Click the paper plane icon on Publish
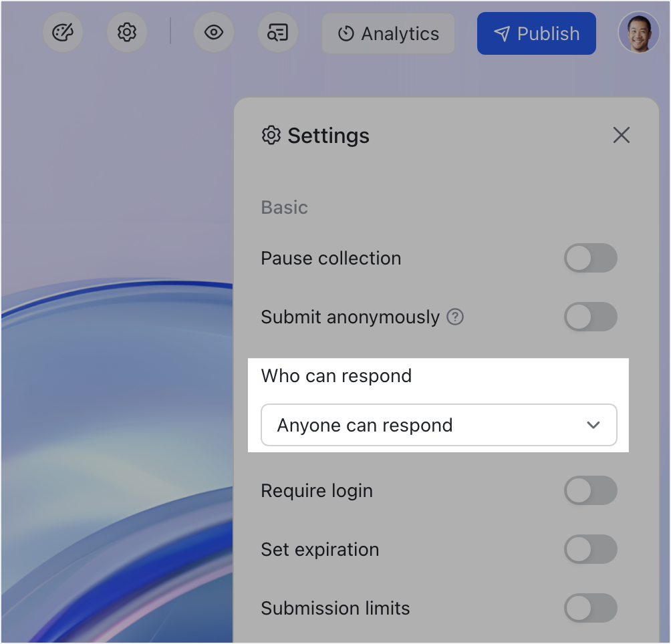This screenshot has width=671, height=644. (x=500, y=33)
